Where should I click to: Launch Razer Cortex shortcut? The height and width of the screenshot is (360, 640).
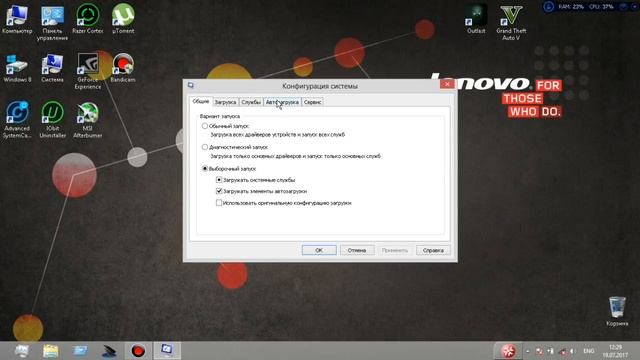tap(88, 19)
